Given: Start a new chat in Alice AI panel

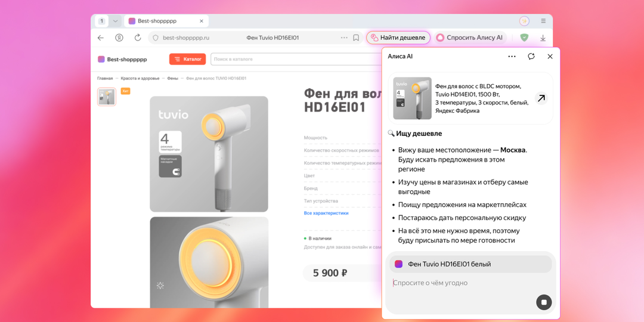Looking at the screenshot, I should (x=531, y=56).
